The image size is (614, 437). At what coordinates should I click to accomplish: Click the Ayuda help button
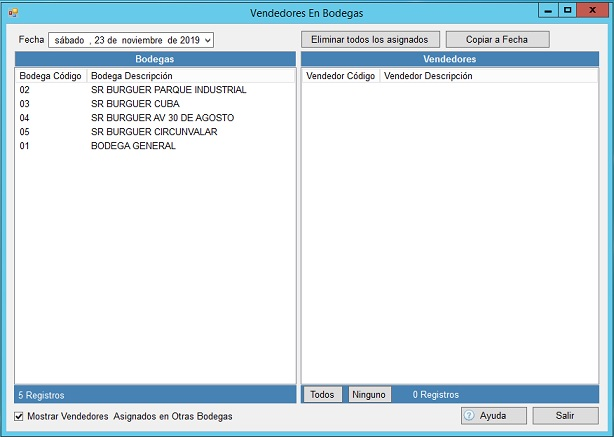[493, 415]
